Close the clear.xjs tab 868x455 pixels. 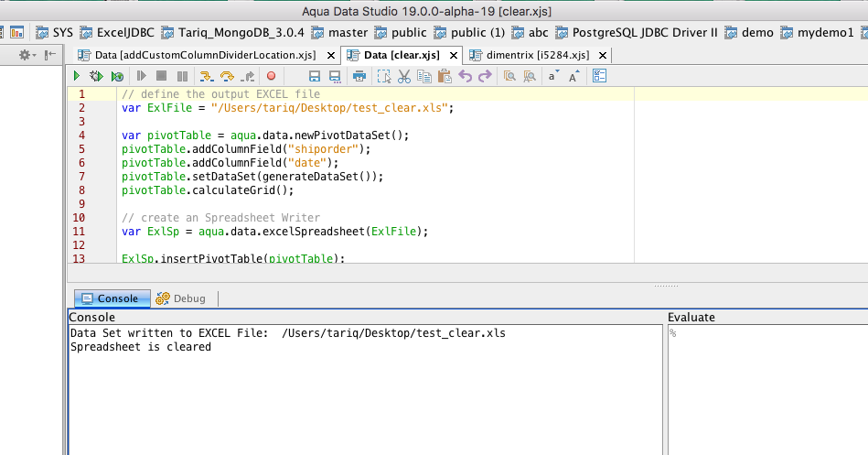pyautogui.click(x=454, y=56)
